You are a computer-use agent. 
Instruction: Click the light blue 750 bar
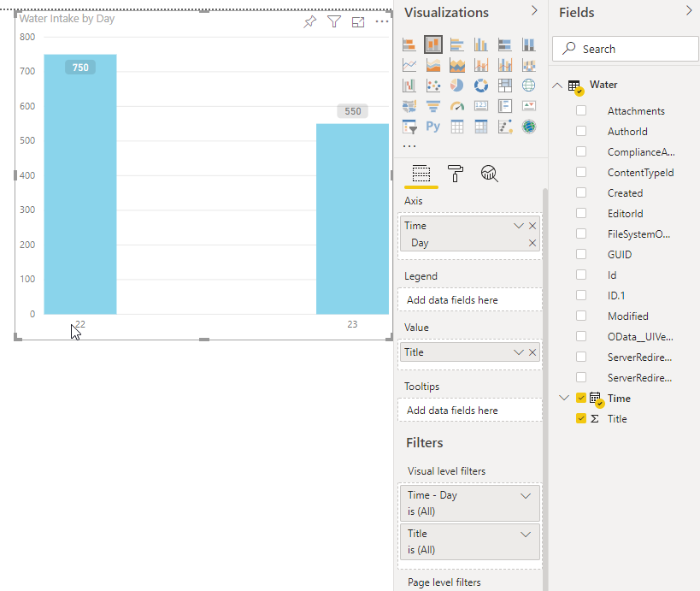pos(80,188)
